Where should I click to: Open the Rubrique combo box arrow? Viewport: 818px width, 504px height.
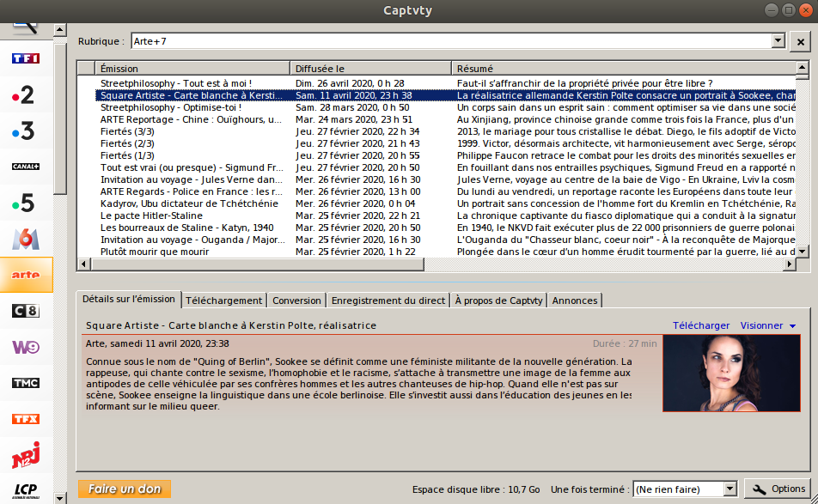(778, 40)
